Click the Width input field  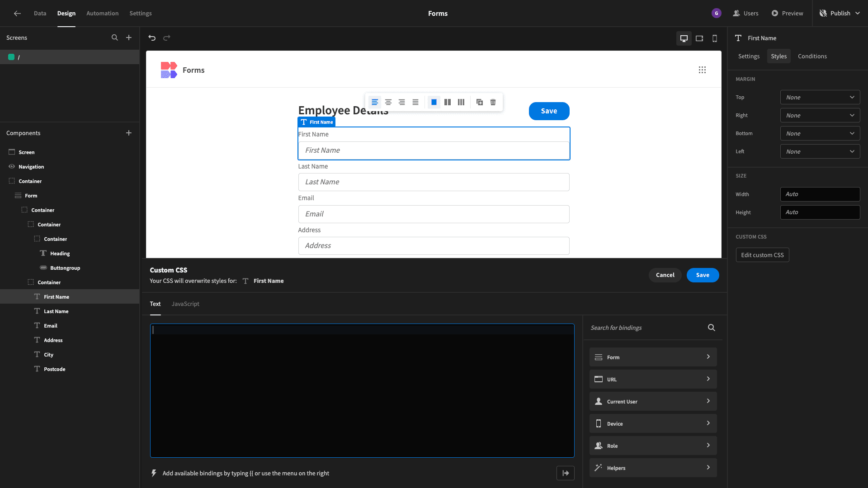pyautogui.click(x=820, y=194)
